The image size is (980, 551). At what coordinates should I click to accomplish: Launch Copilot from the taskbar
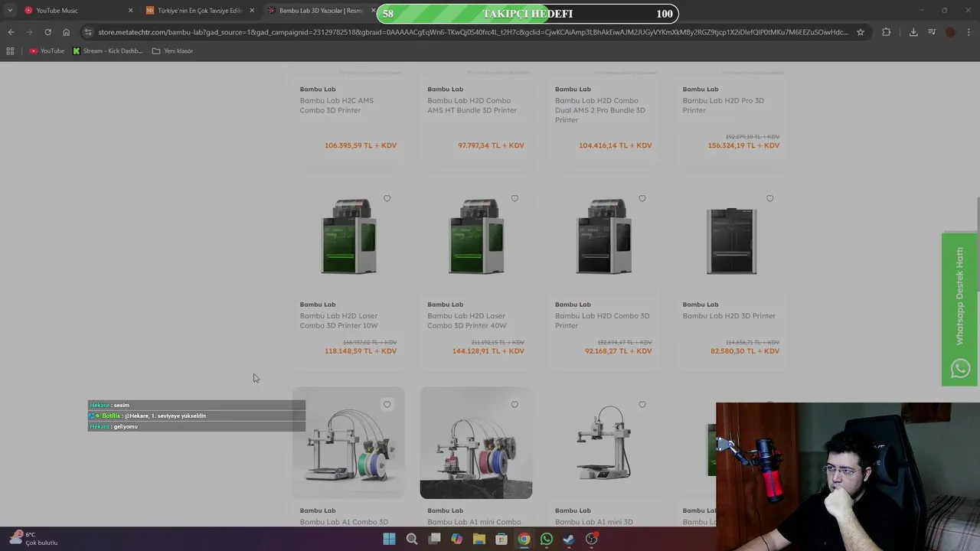point(456,539)
